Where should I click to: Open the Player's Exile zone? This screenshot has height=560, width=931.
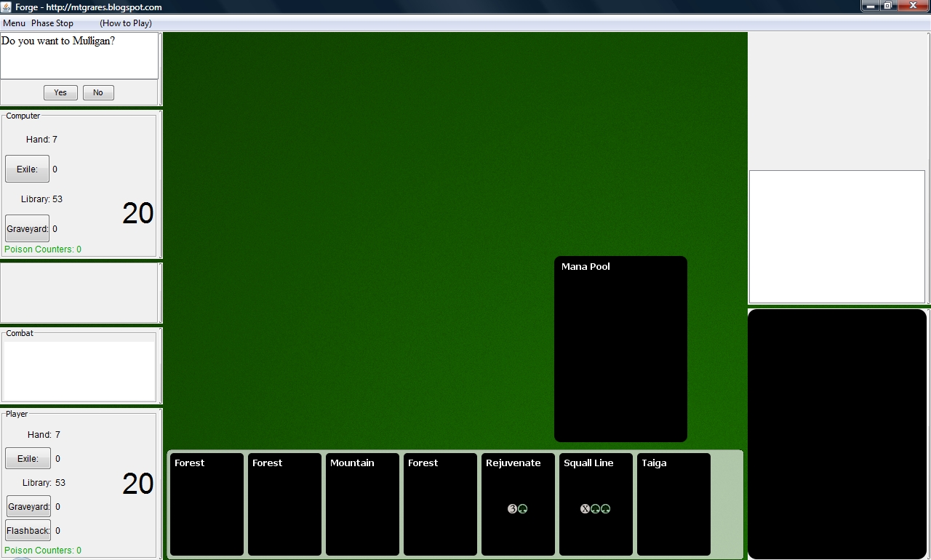pyautogui.click(x=28, y=458)
